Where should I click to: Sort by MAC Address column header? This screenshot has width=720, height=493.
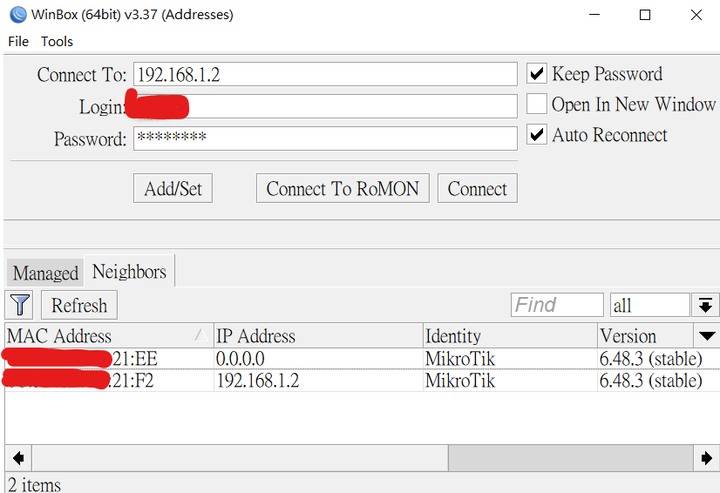[x=108, y=336]
